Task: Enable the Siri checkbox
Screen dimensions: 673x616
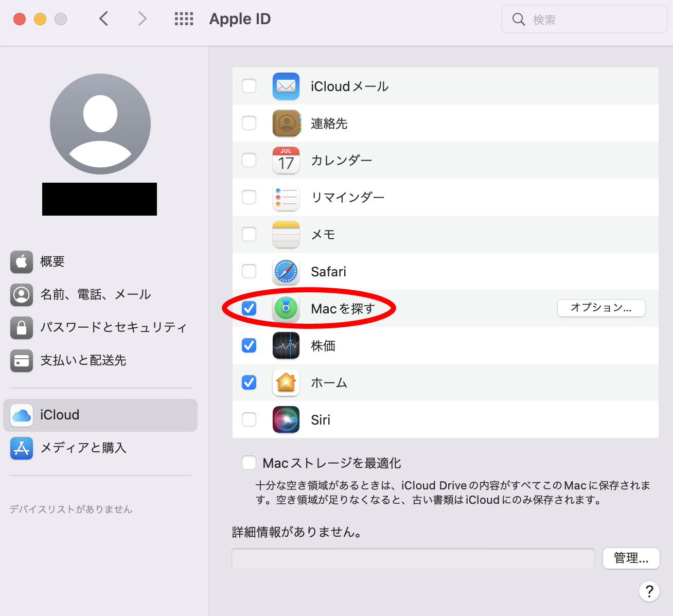Action: [249, 419]
